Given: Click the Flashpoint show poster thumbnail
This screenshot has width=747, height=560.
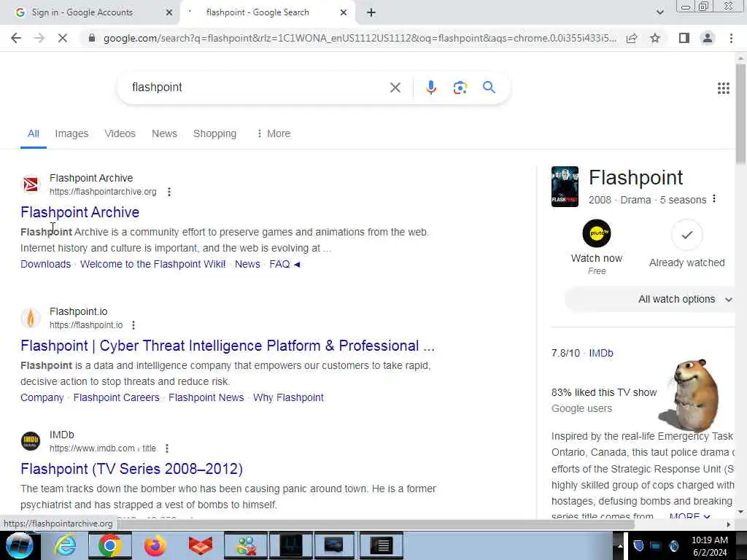Looking at the screenshot, I should point(565,187).
